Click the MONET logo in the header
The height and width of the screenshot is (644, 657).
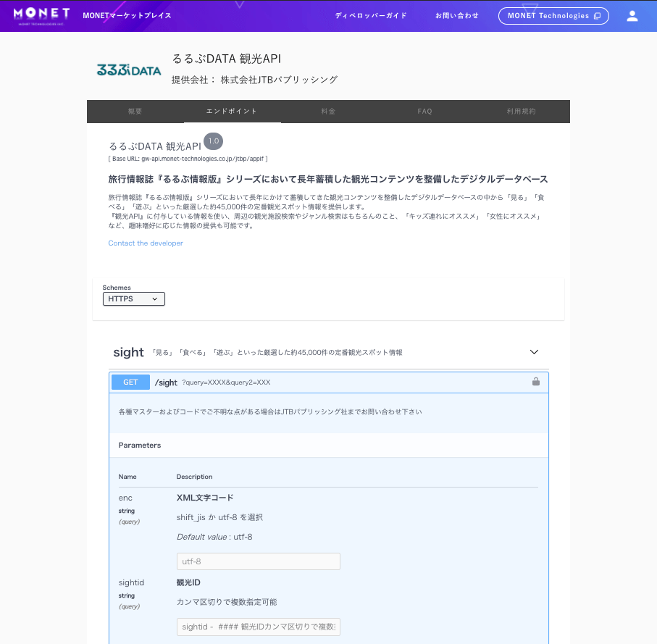41,16
